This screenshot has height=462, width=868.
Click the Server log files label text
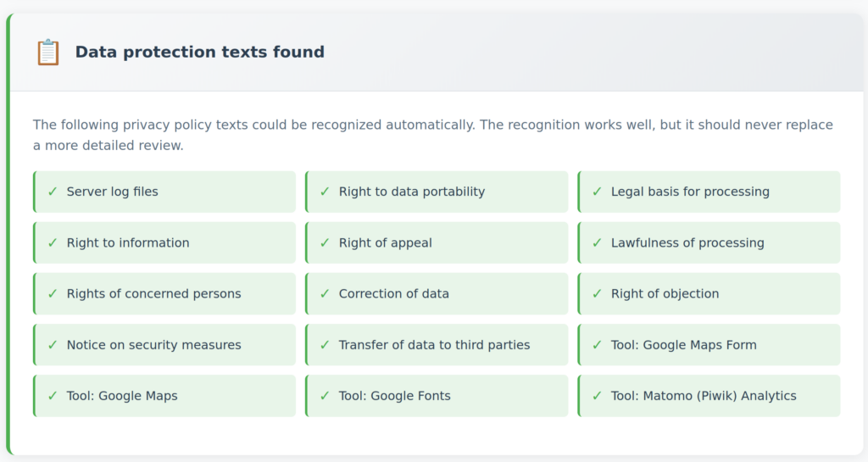(x=113, y=192)
